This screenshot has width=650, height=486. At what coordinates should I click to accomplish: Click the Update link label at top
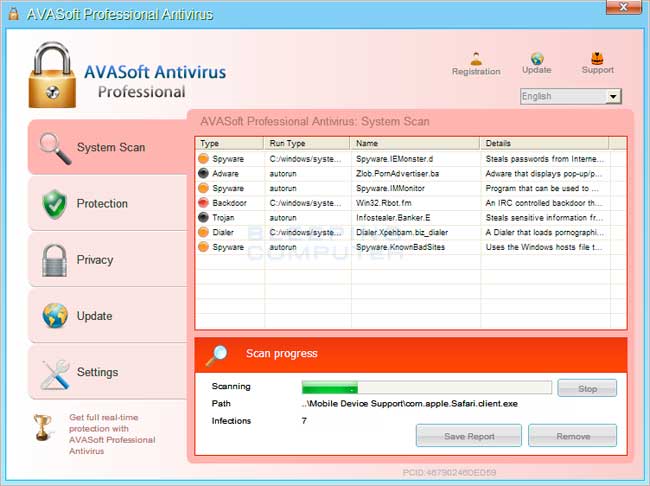pos(537,70)
